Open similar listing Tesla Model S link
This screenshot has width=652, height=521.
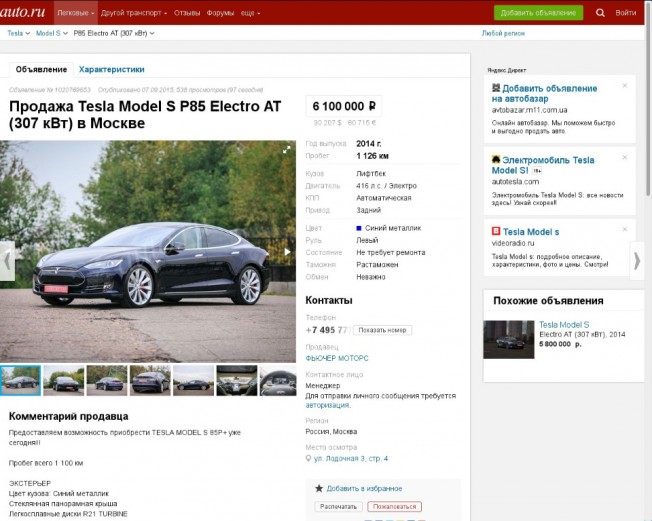pos(564,325)
